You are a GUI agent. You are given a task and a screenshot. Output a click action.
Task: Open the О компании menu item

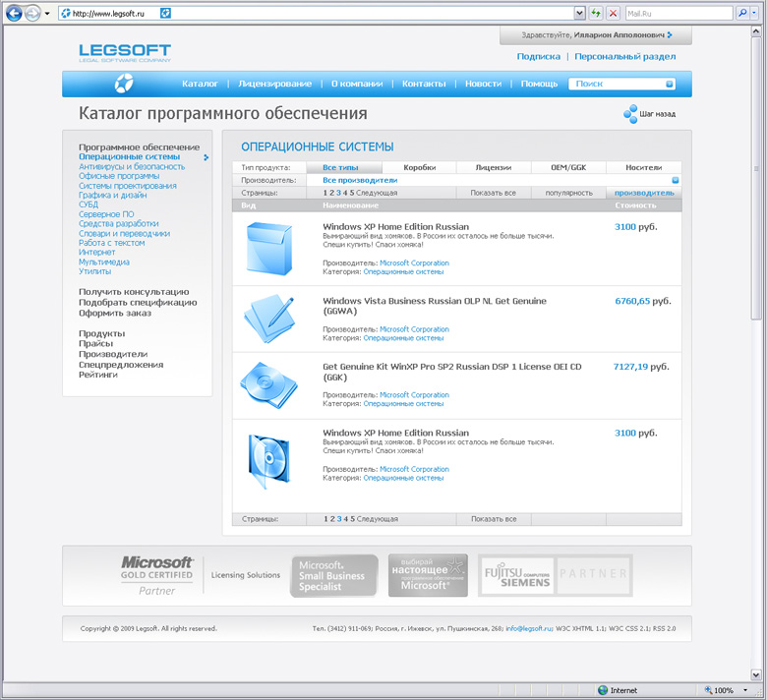(x=357, y=84)
